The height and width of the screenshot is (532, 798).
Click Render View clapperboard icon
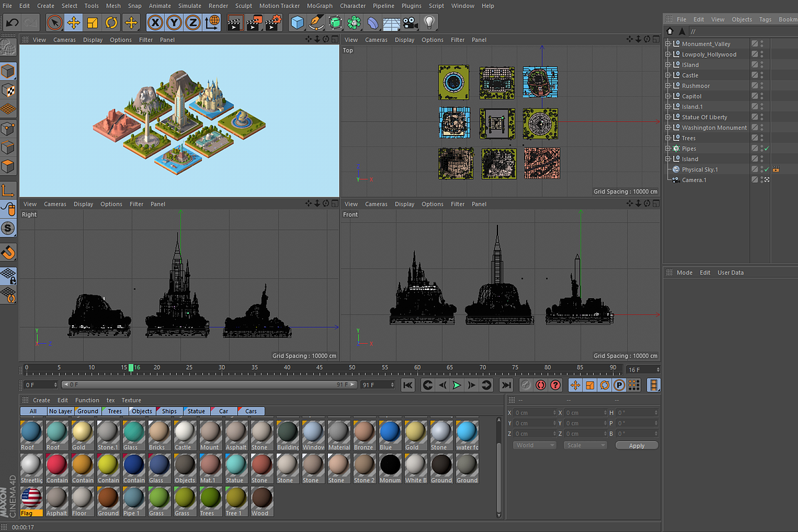[x=235, y=23]
